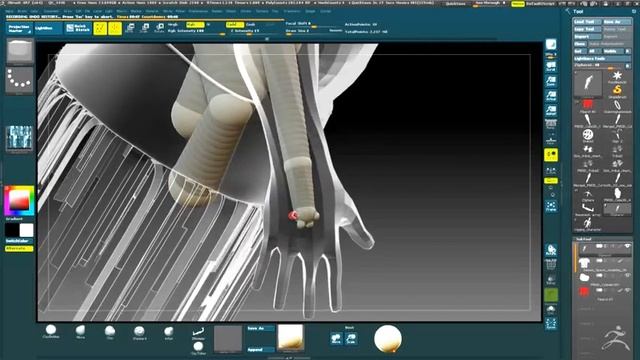Toggle the yellow Alternate button
The image size is (640, 360).
(19, 248)
